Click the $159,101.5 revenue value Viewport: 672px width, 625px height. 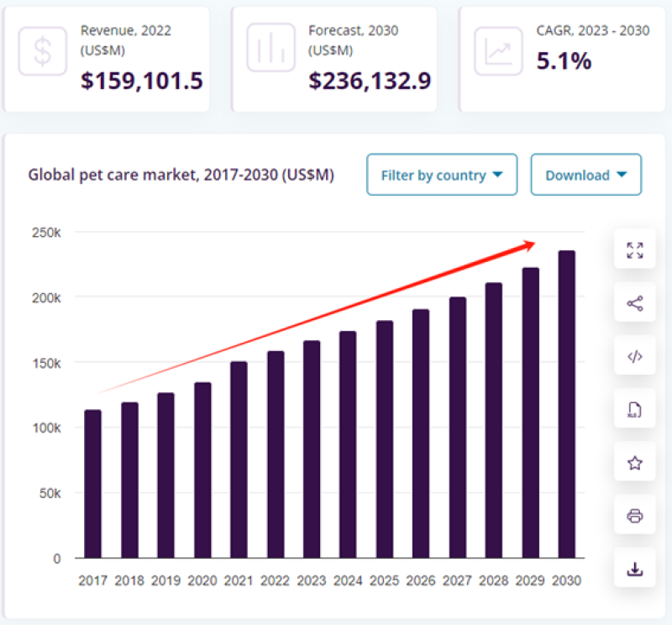(142, 81)
